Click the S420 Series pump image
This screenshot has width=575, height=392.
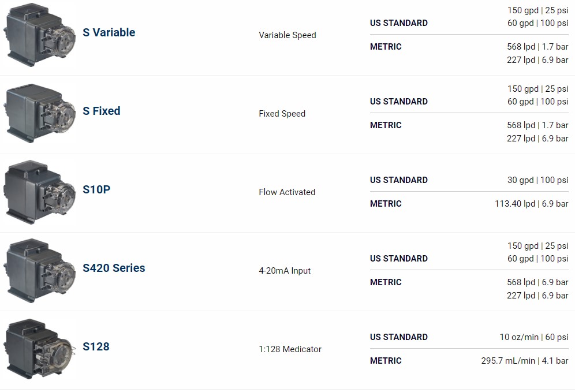(x=39, y=270)
